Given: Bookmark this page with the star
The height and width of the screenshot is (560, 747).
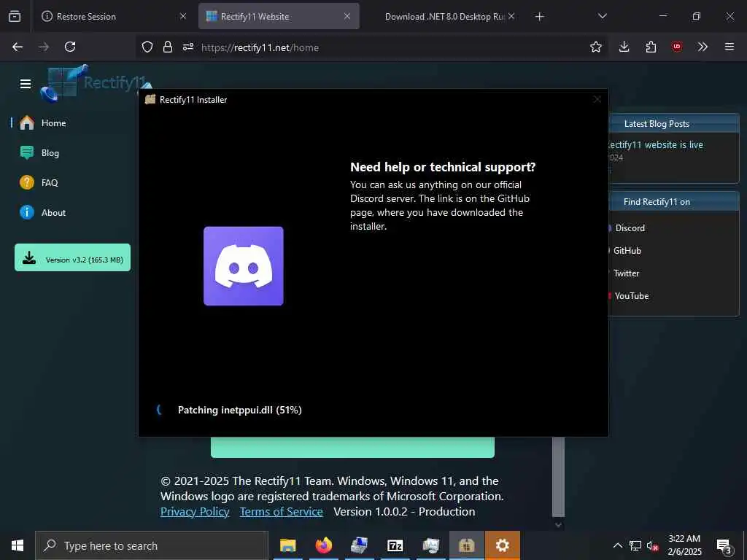Looking at the screenshot, I should (595, 47).
